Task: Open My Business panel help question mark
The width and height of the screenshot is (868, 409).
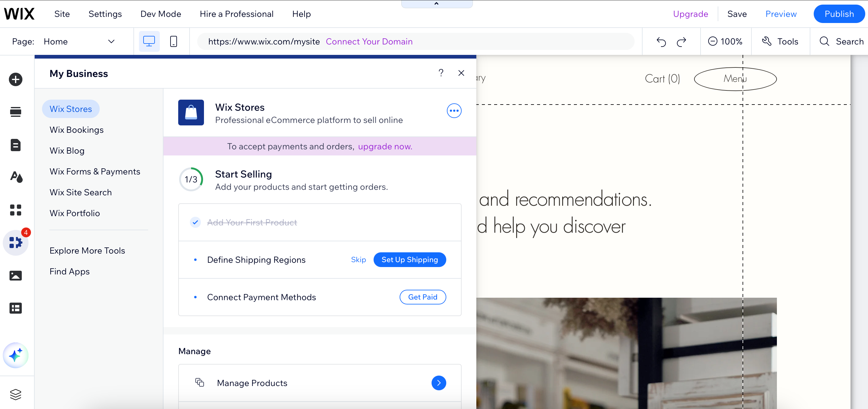Action: pos(441,73)
